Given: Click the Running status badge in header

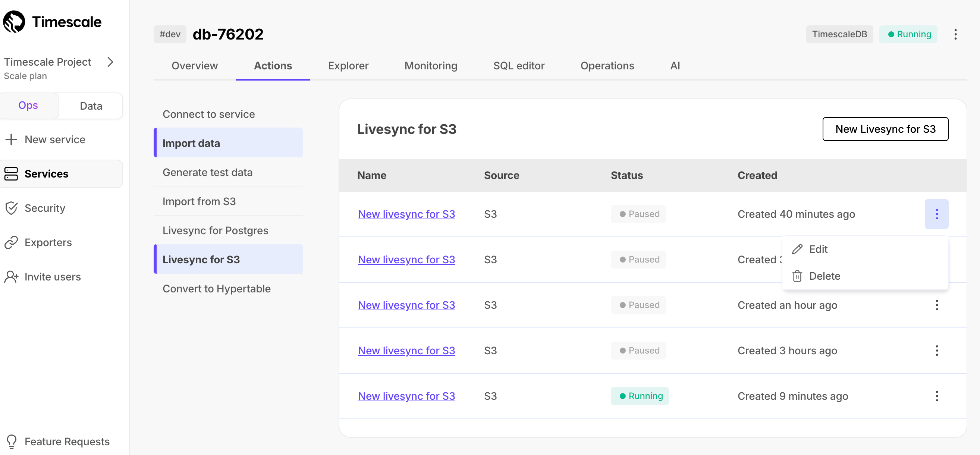Looking at the screenshot, I should coord(908,34).
